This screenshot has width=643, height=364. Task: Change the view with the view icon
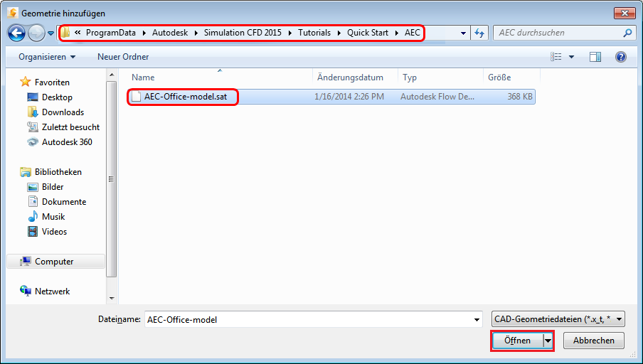coord(556,57)
